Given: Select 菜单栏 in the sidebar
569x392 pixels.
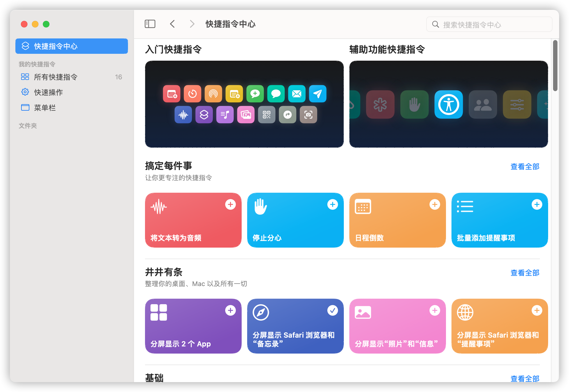Looking at the screenshot, I should (x=72, y=108).
